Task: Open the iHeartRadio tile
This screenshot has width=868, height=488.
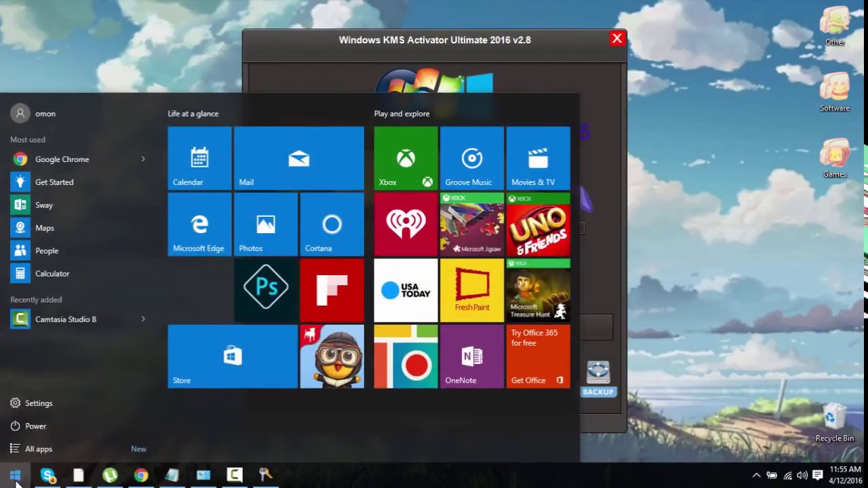Action: [x=406, y=224]
